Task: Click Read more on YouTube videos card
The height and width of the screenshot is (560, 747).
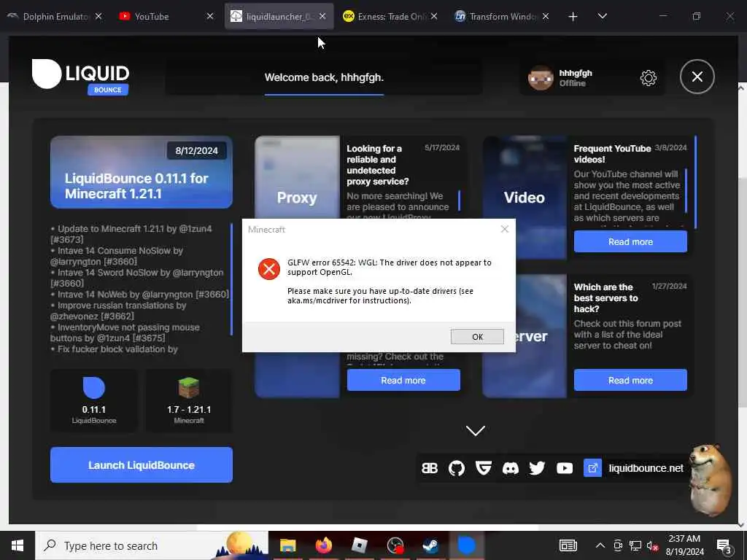Action: [630, 241]
